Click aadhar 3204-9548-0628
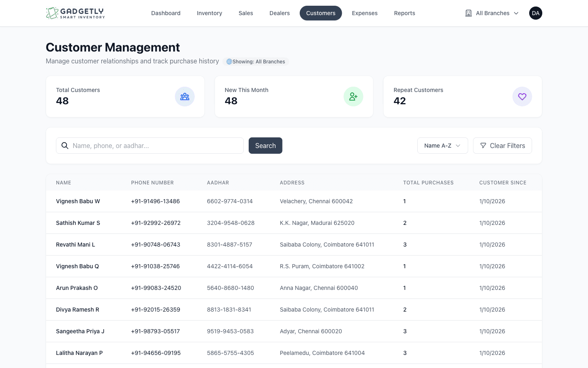 tap(231, 223)
